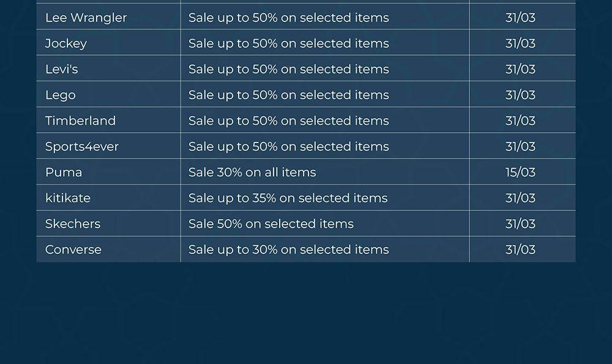Click the Skechers brand name
Screen dimensions: 612x364
point(73,223)
